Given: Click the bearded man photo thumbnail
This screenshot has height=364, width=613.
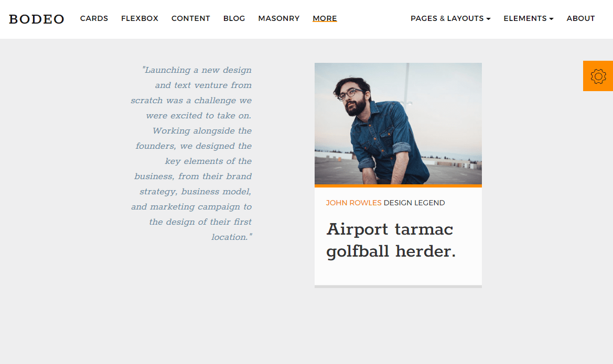Looking at the screenshot, I should click(x=398, y=124).
